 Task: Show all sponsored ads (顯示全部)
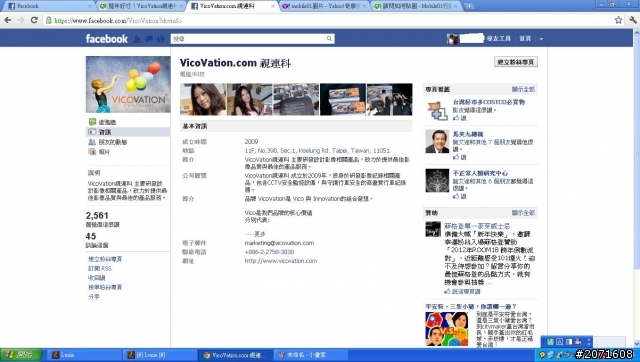click(523, 213)
